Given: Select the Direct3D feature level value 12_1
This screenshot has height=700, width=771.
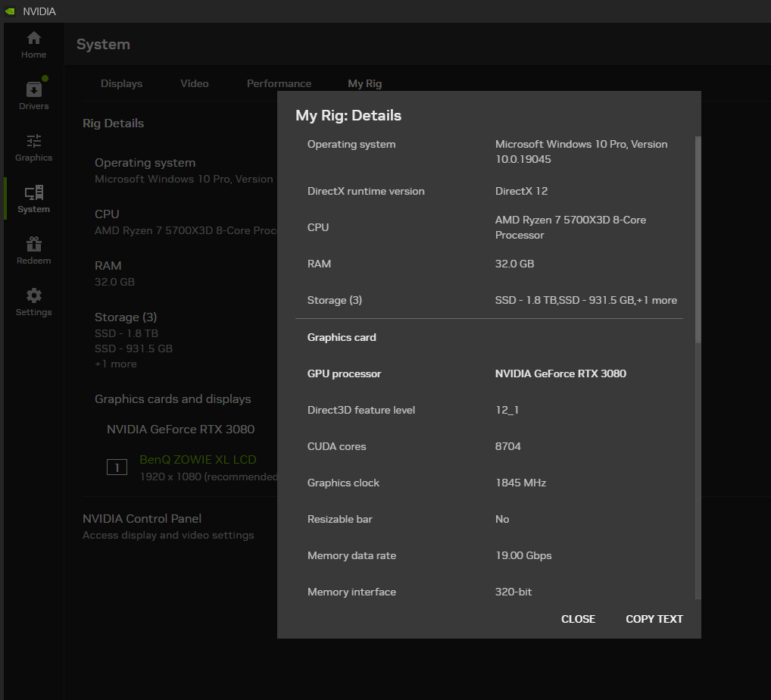Looking at the screenshot, I should tap(507, 411).
